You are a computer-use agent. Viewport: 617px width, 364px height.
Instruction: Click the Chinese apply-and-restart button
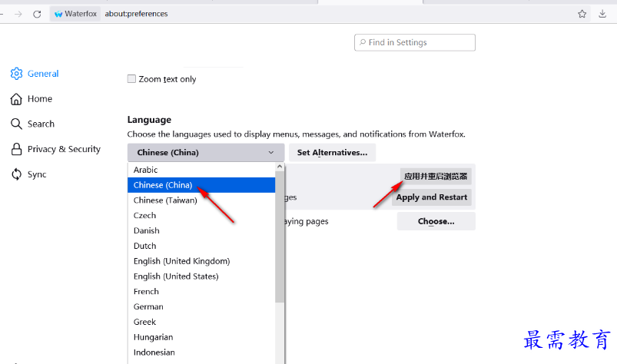coord(436,176)
